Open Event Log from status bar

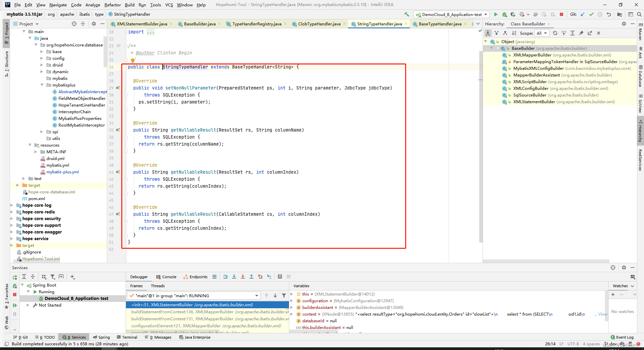coord(622,337)
